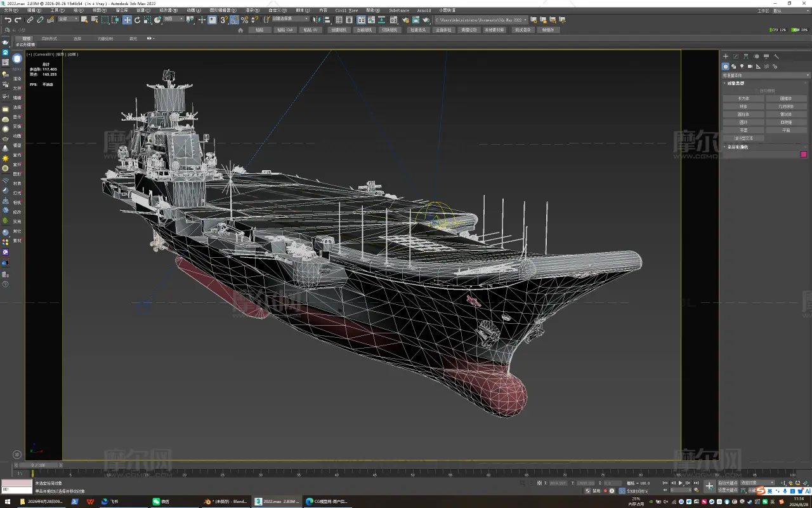Open the 编辑 menu

(x=34, y=11)
